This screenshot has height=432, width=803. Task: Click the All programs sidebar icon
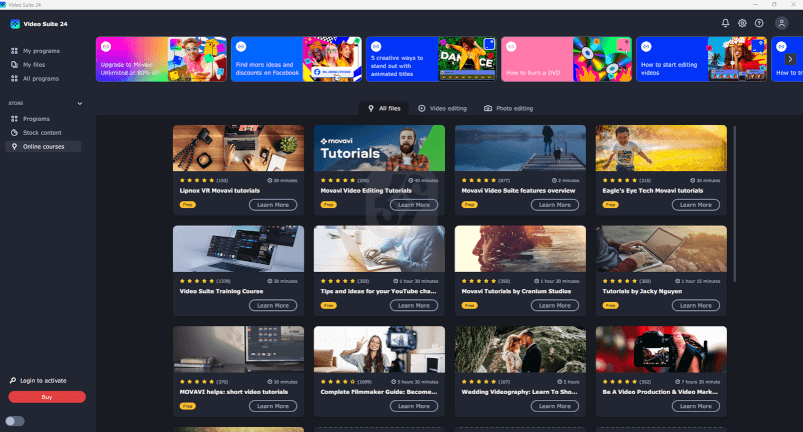(x=14, y=78)
